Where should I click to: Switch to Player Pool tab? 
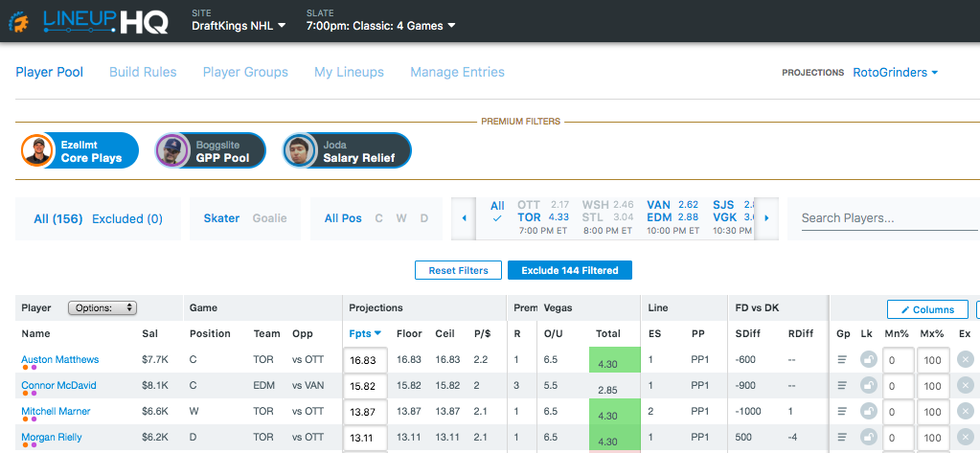coord(50,73)
